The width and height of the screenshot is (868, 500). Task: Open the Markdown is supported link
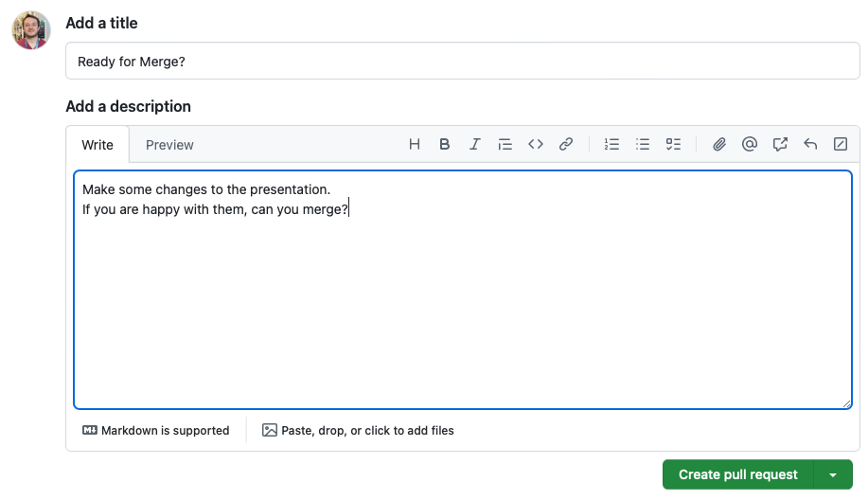[156, 431]
